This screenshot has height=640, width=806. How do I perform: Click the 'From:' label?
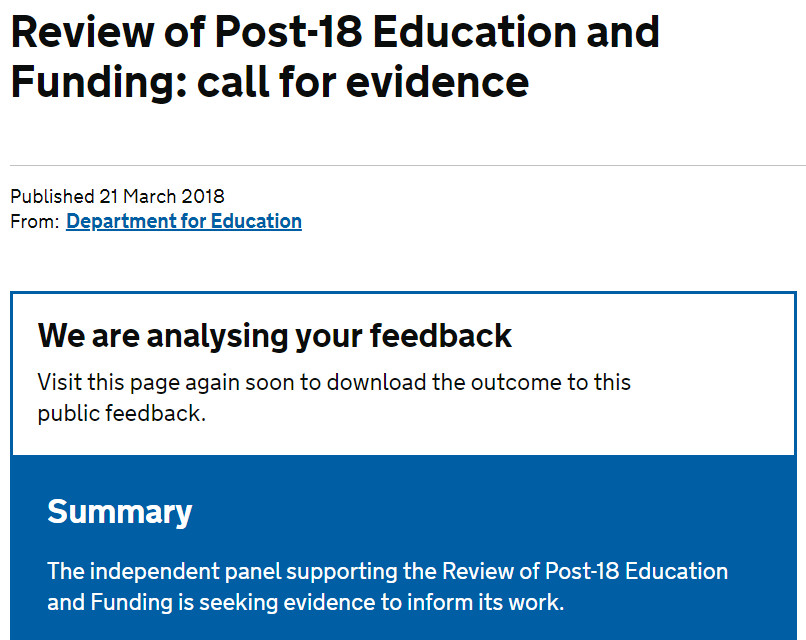[35, 222]
